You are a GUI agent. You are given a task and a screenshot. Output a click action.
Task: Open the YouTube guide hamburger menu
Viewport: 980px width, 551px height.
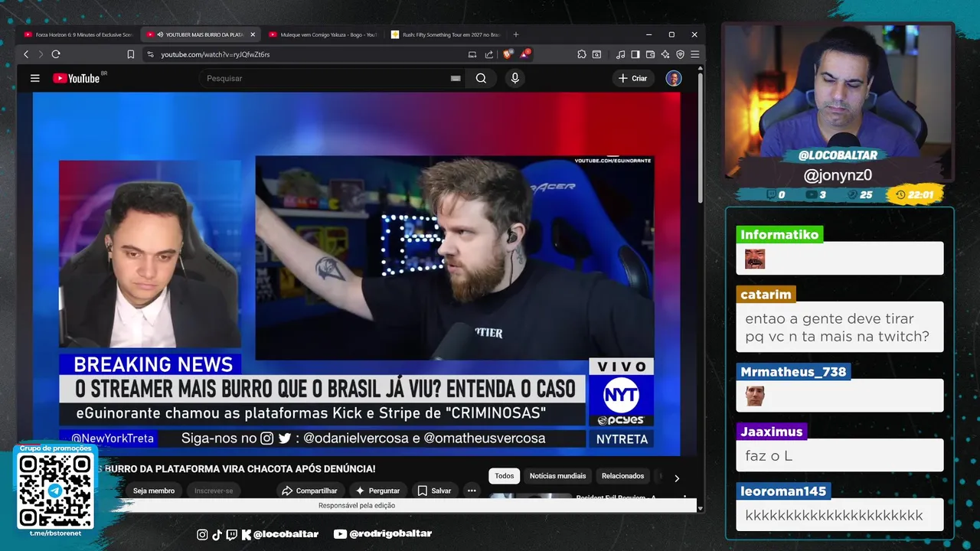tap(34, 78)
